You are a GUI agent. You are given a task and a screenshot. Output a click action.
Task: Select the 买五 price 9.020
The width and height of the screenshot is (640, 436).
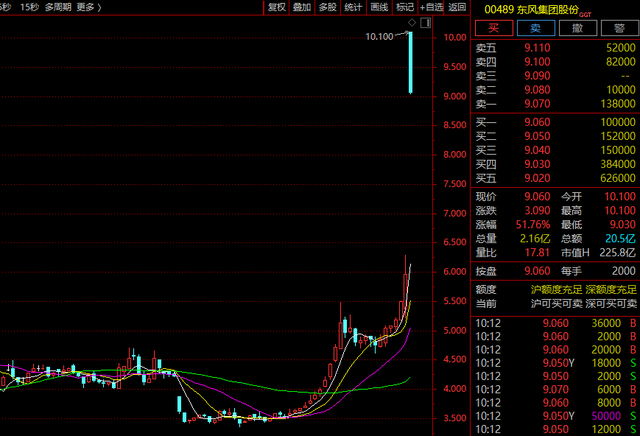537,178
